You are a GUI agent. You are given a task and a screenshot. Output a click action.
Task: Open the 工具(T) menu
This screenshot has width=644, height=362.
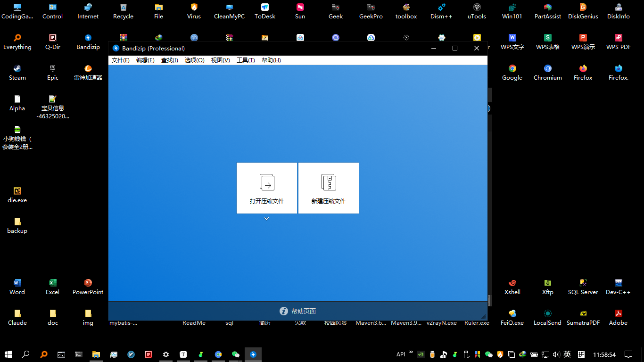(246, 60)
